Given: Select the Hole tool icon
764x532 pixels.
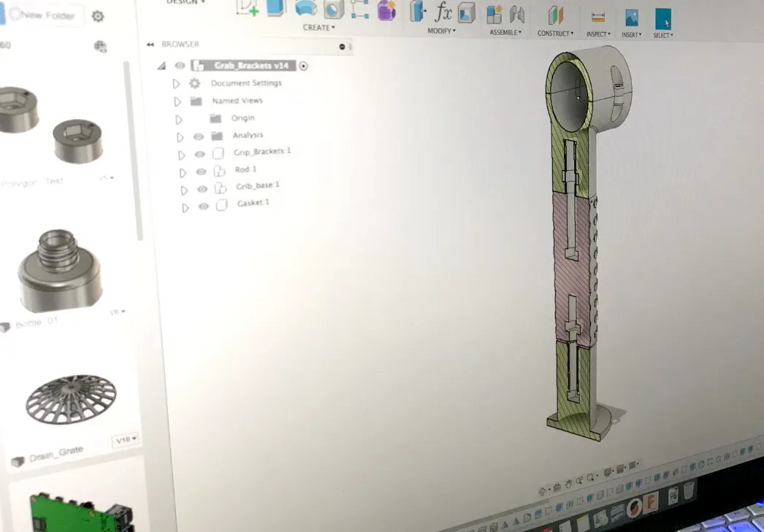Looking at the screenshot, I should pyautogui.click(x=334, y=9).
